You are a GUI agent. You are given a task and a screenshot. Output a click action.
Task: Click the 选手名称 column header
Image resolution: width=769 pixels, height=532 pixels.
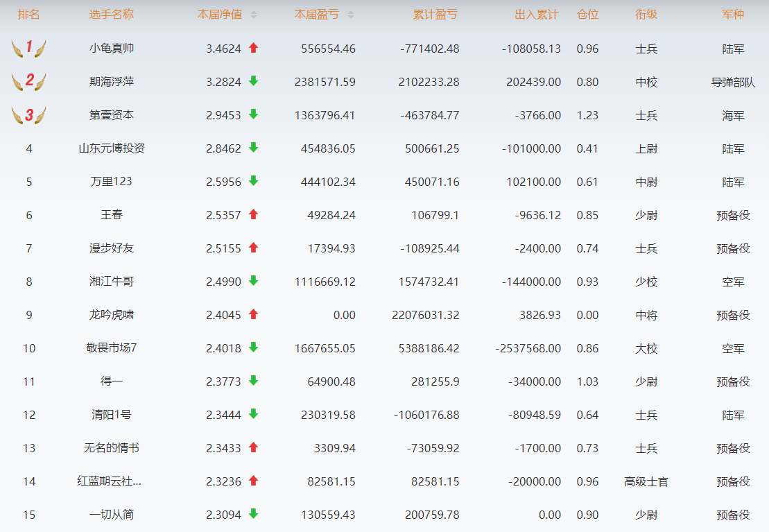pyautogui.click(x=112, y=15)
